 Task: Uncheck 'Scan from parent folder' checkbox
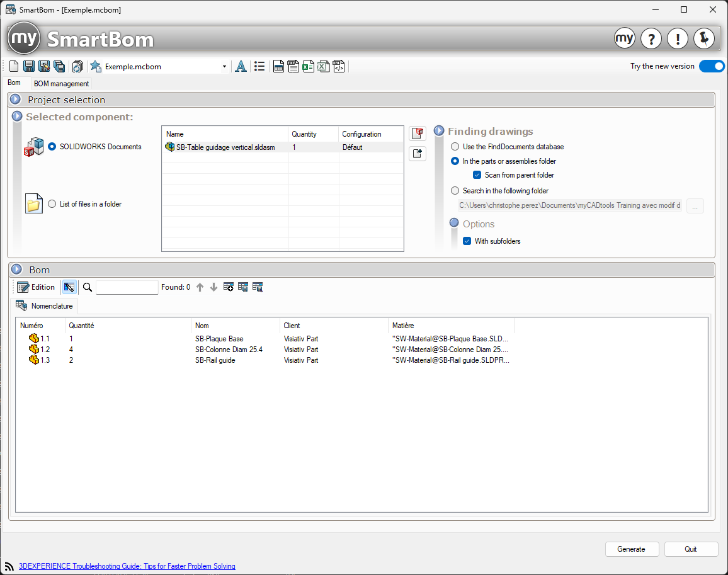tap(477, 175)
